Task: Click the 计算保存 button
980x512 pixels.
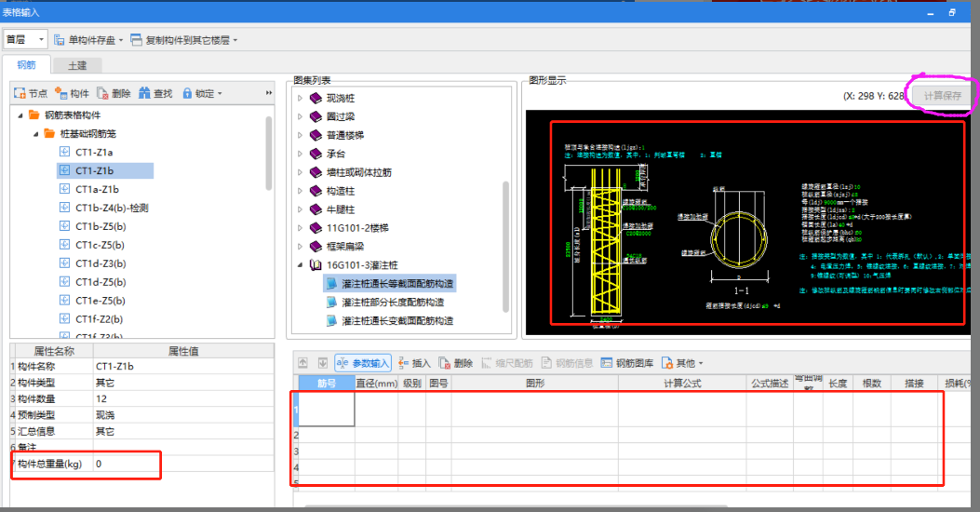Action: tap(943, 96)
